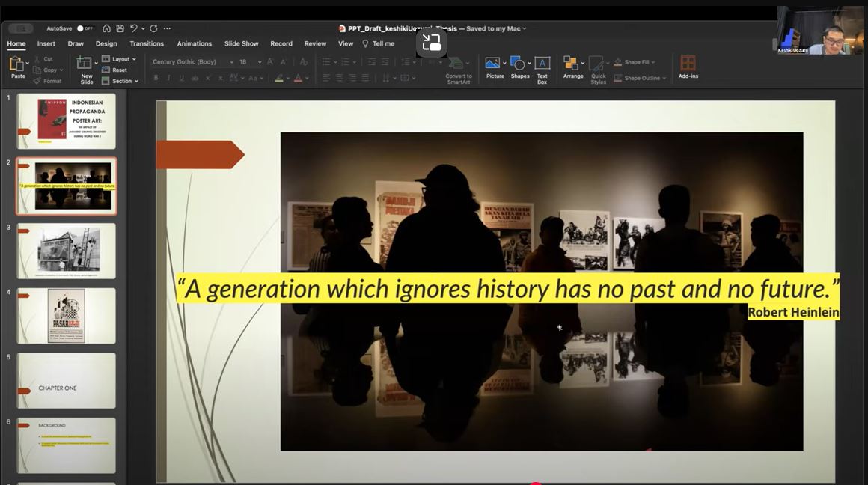Click the Undo arrow icon
This screenshot has height=485, width=868.
pyautogui.click(x=134, y=28)
